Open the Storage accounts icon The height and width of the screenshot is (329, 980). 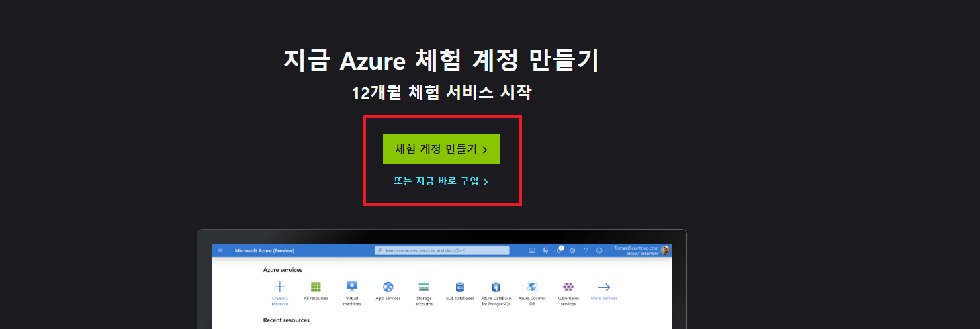pos(424,287)
